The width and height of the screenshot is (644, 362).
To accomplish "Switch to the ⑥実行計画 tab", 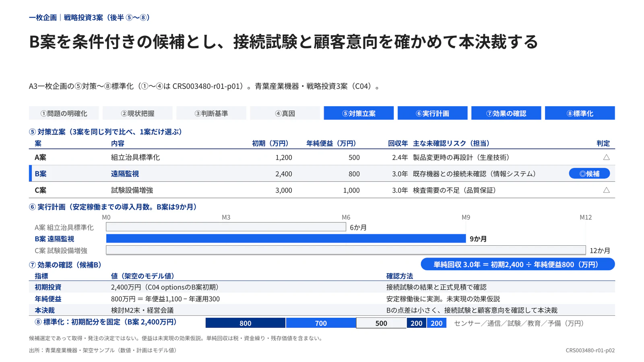I will 432,113.
